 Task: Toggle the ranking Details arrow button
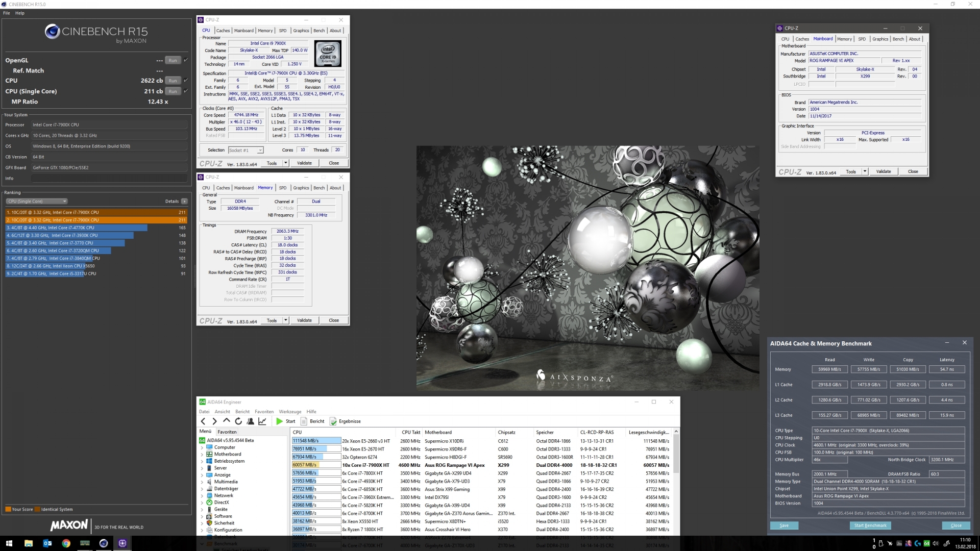[x=184, y=201]
